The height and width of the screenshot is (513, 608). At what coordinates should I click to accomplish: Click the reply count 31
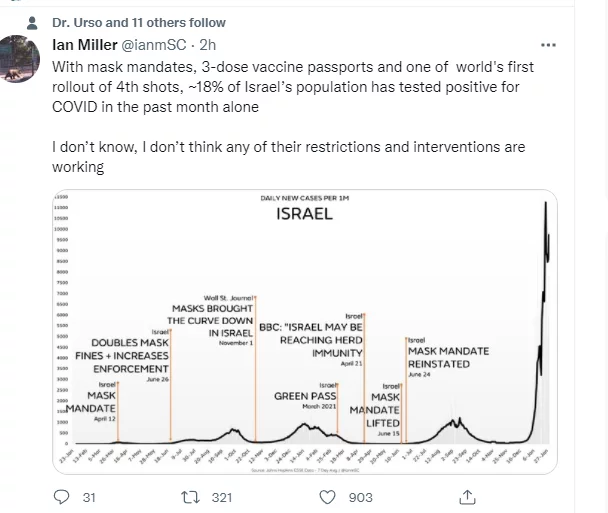point(87,497)
